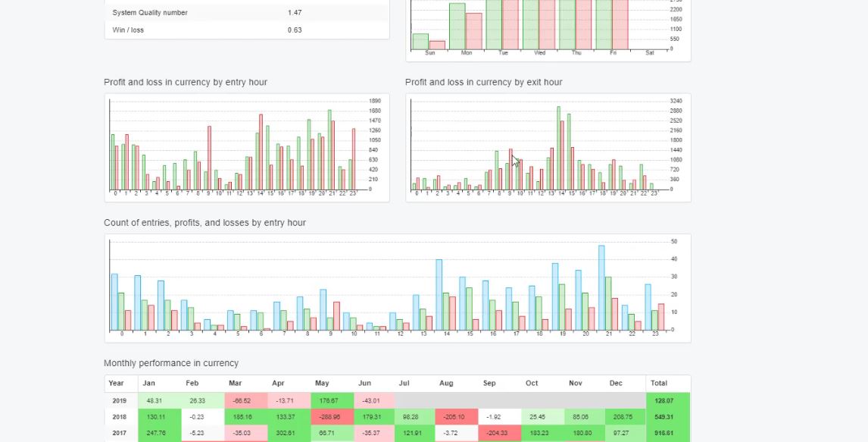Click the green Sunday bar in weekday chart
The width and height of the screenshot is (868, 442).
point(420,42)
